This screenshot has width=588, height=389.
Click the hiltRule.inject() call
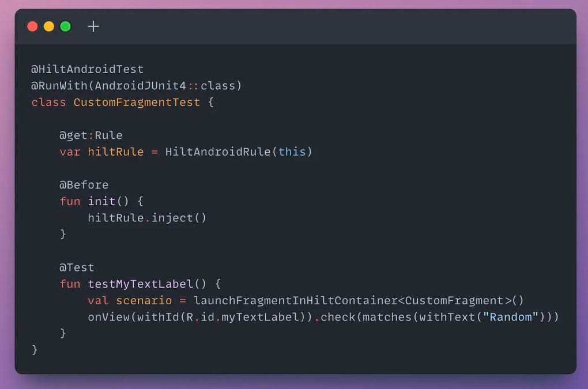point(147,218)
